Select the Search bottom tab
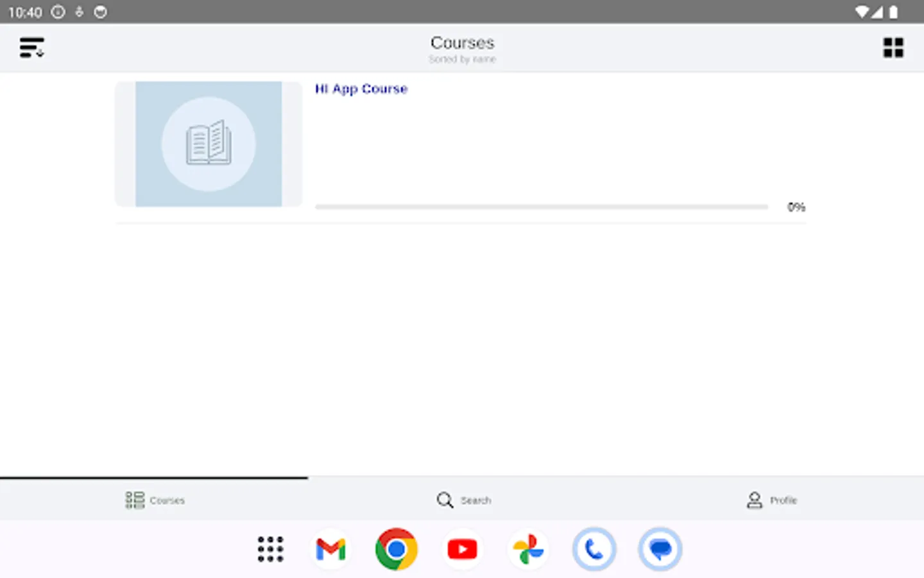Screen dimensions: 924x578 pyautogui.click(x=463, y=500)
